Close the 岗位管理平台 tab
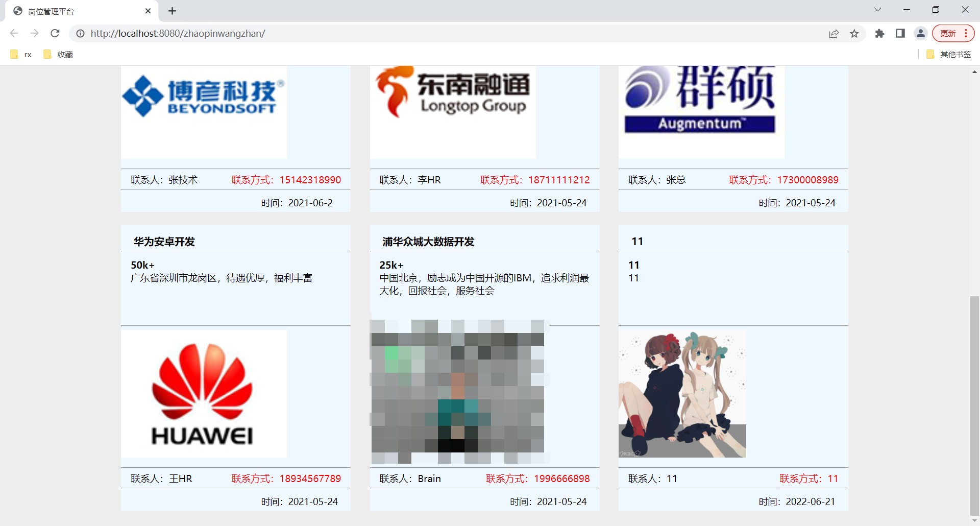This screenshot has width=980, height=526. [x=148, y=11]
